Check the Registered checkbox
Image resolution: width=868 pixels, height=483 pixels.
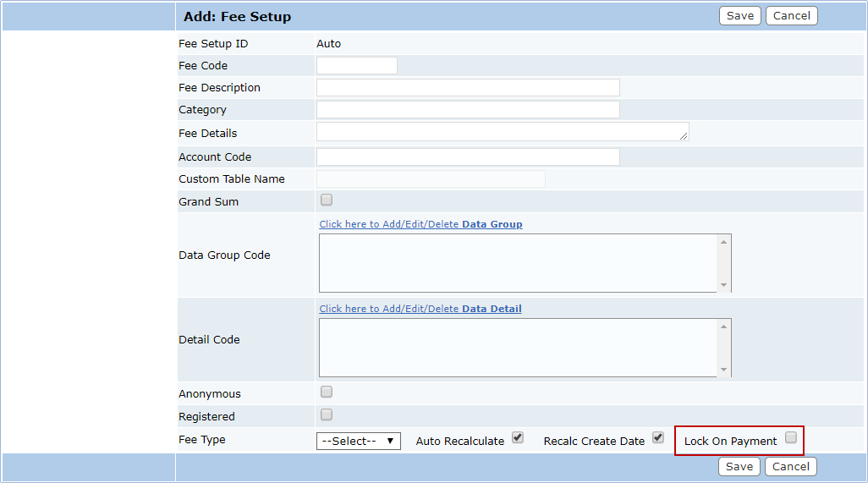click(327, 415)
